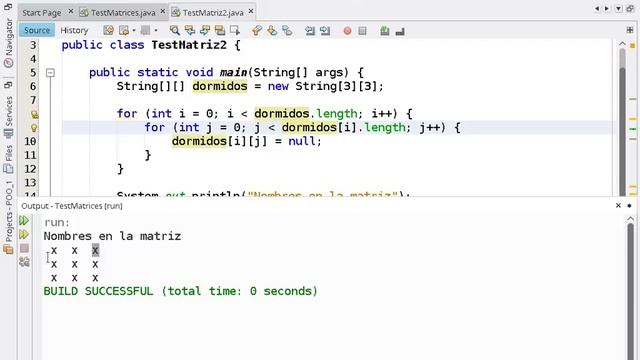Image resolution: width=640 pixels, height=360 pixels.
Task: Collapse the main method code fold
Action: tap(50, 73)
